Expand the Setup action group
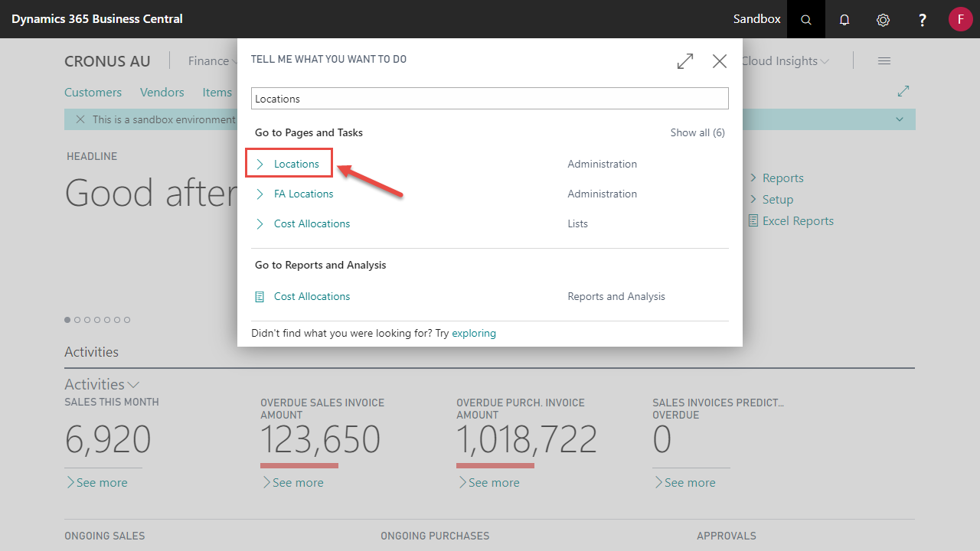 point(770,199)
